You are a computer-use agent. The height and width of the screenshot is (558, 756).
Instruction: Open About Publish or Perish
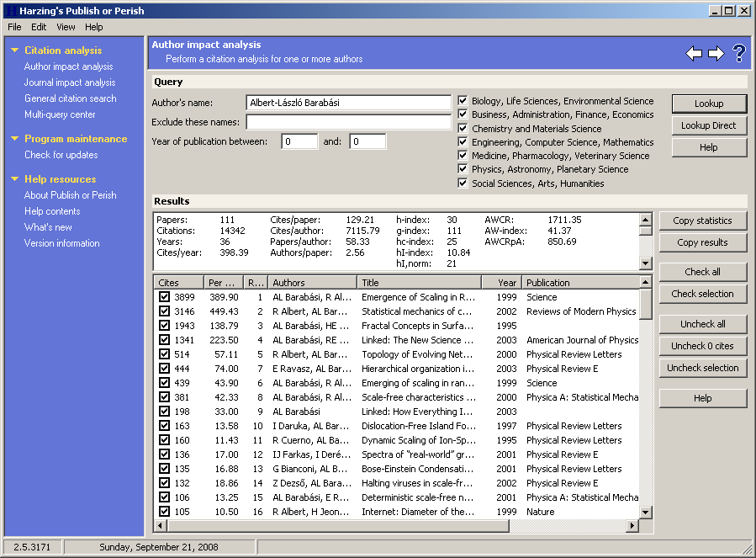tap(71, 195)
